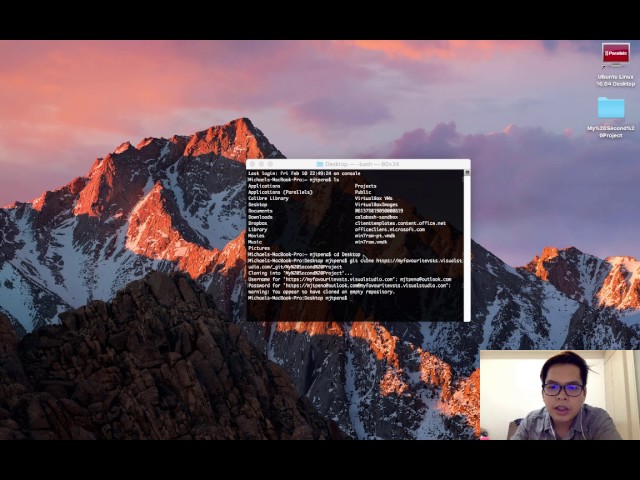This screenshot has width=640, height=480.
Task: Open the Parallels Ubuntu Linux desktop icon
Action: [x=616, y=54]
